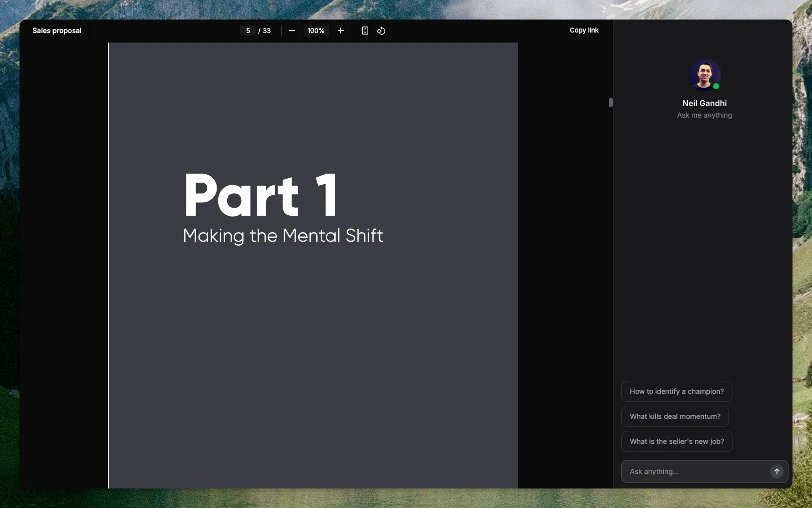Click the zoom out minus icon
This screenshot has height=508, width=812.
(292, 31)
